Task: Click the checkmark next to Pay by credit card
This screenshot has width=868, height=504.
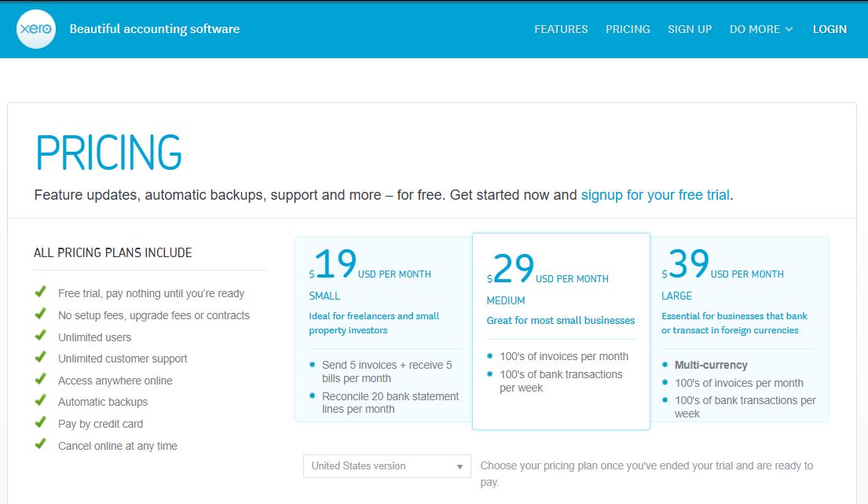Action: click(x=42, y=421)
